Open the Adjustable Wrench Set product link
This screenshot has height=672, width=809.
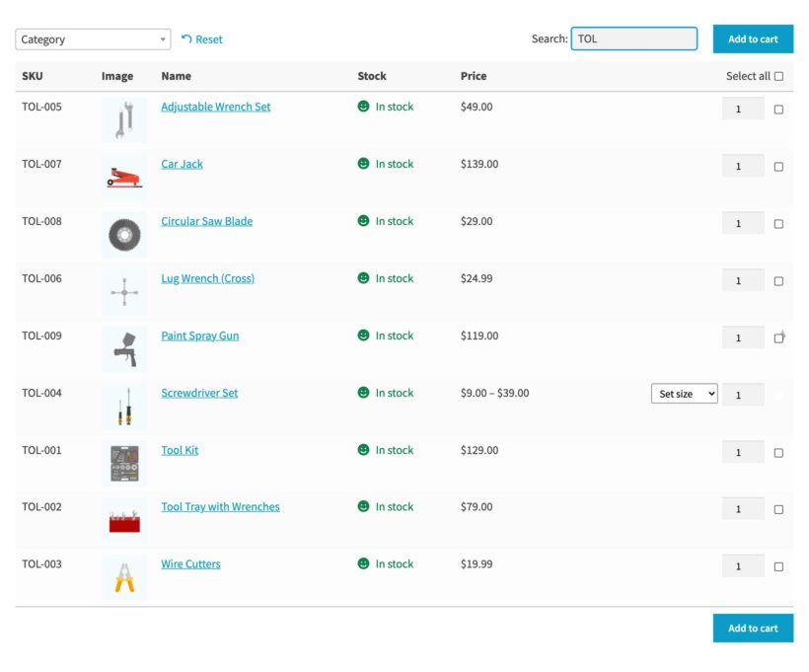(216, 107)
